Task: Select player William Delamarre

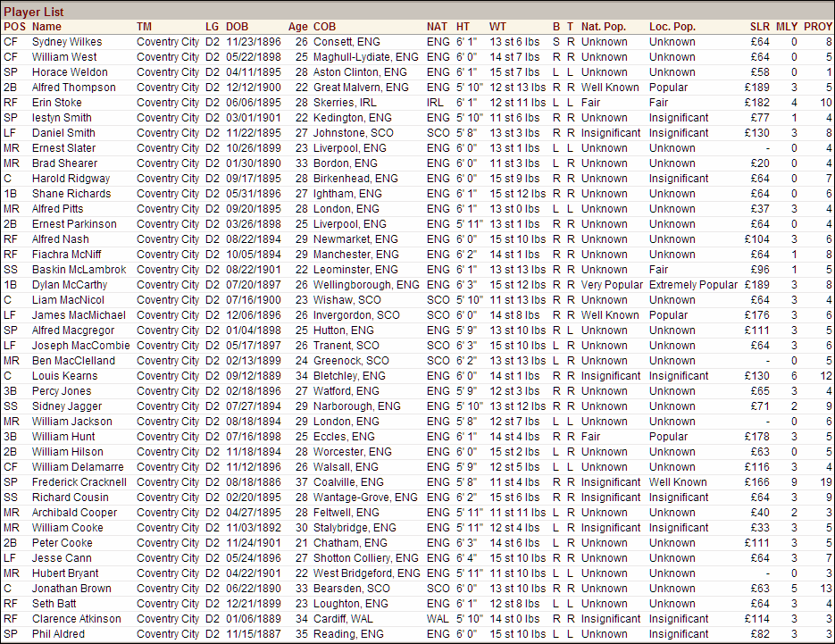Action: pyautogui.click(x=78, y=467)
